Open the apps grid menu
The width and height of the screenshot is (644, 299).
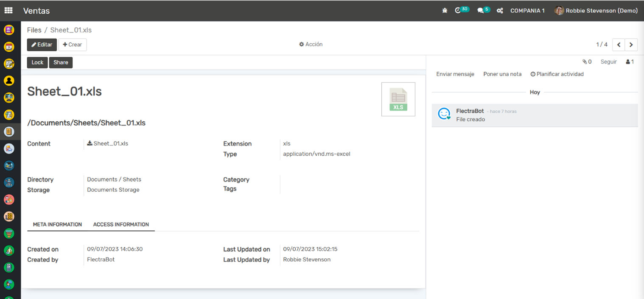(8, 11)
